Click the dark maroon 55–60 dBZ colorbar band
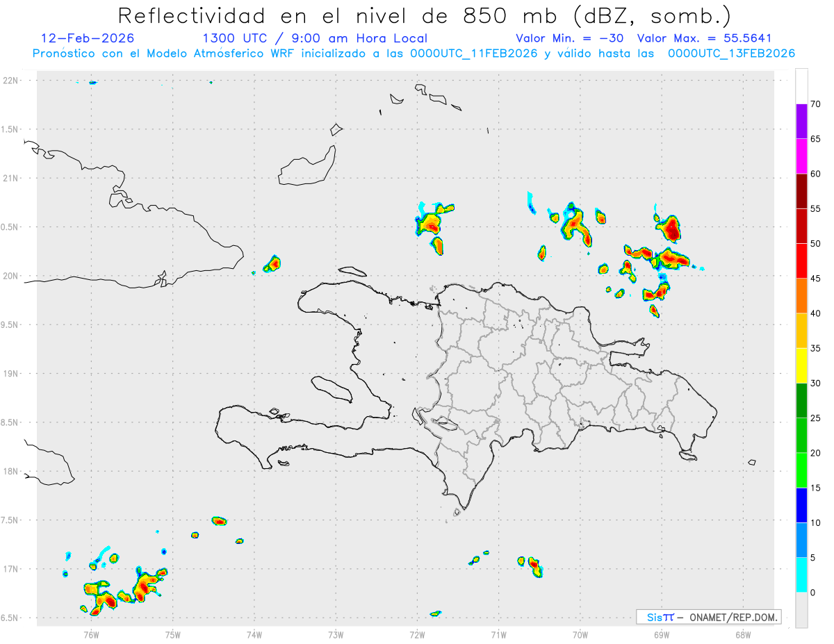 coord(801,191)
